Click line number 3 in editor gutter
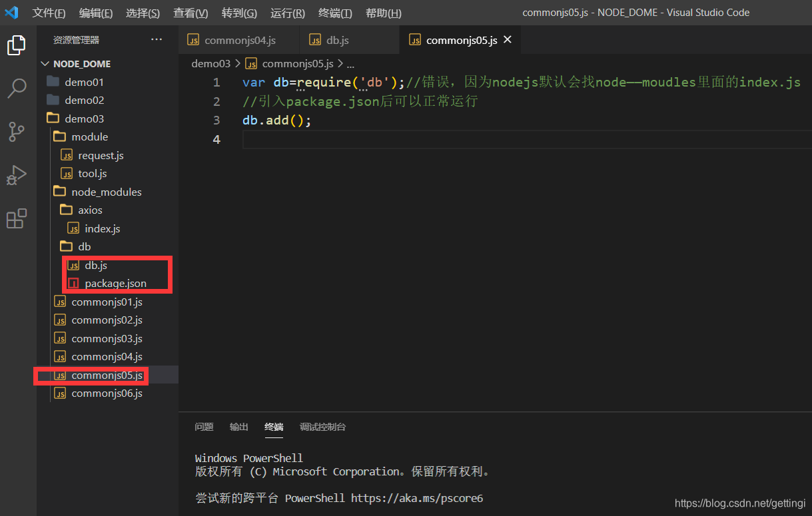812x516 pixels. (216, 121)
